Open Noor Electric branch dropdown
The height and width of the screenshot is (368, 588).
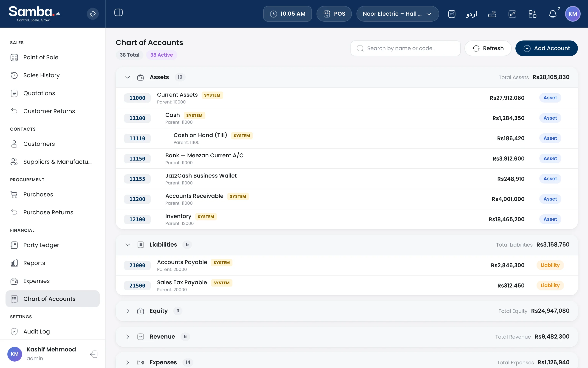tap(398, 14)
